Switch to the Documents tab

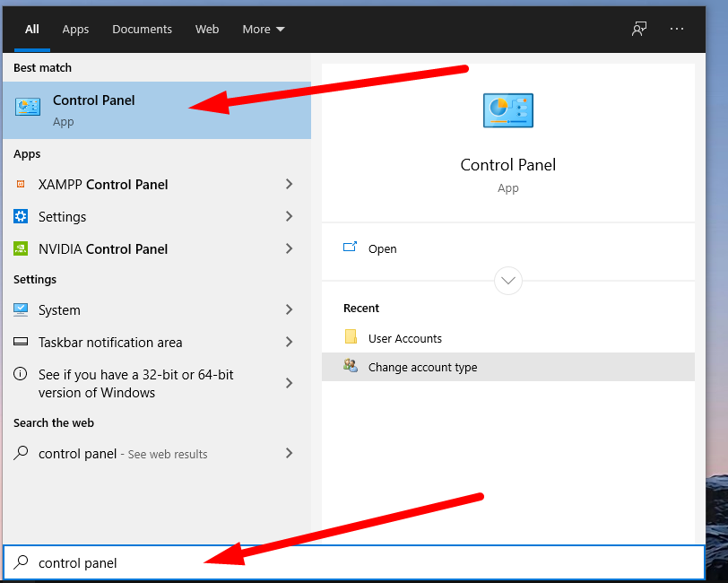(x=142, y=30)
